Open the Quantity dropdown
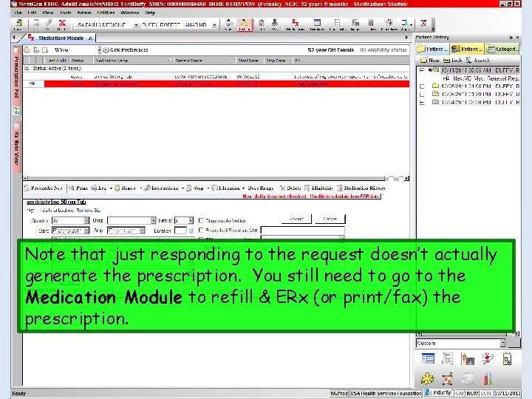532x399 pixels. tap(86, 220)
